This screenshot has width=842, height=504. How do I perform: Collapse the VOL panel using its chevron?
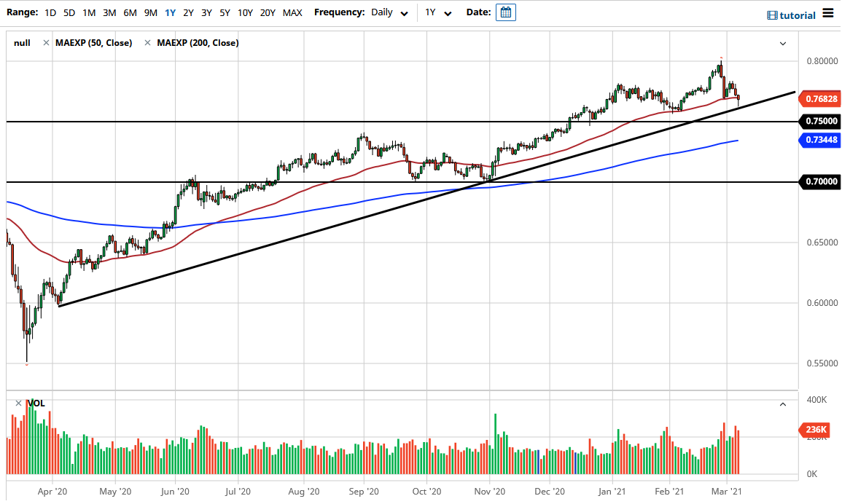click(782, 403)
